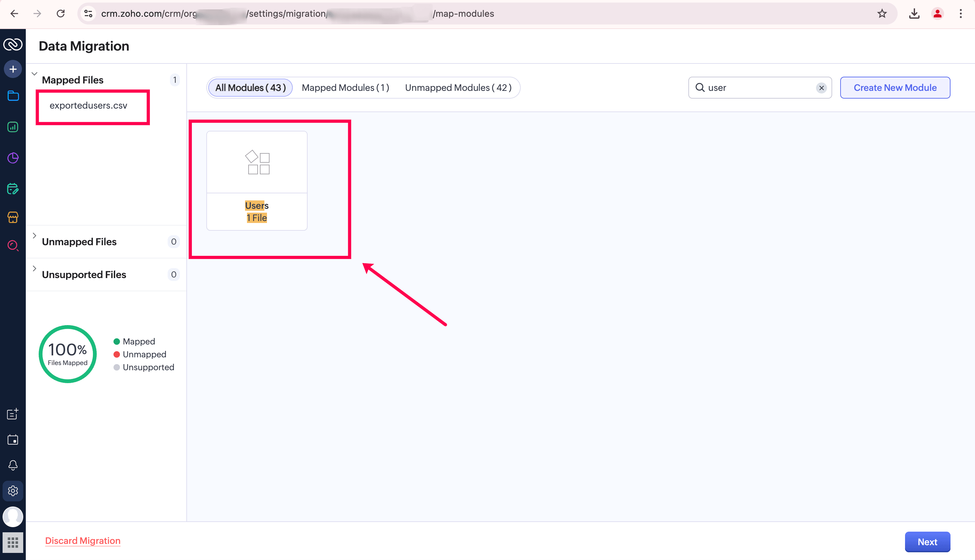Viewport: 975px width, 560px height.
Task: Open the reports chart icon in sidebar
Action: tap(13, 127)
